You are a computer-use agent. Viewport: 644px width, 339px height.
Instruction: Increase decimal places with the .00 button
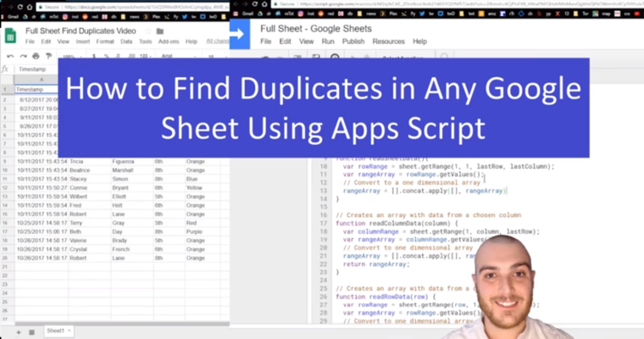click(131, 56)
